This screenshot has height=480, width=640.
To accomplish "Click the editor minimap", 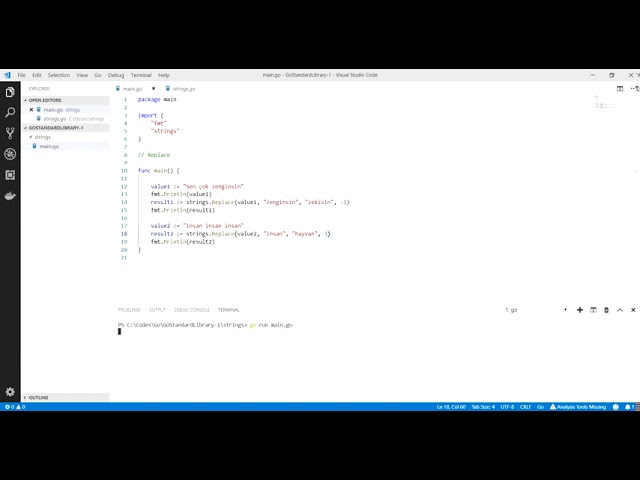I will (x=604, y=102).
